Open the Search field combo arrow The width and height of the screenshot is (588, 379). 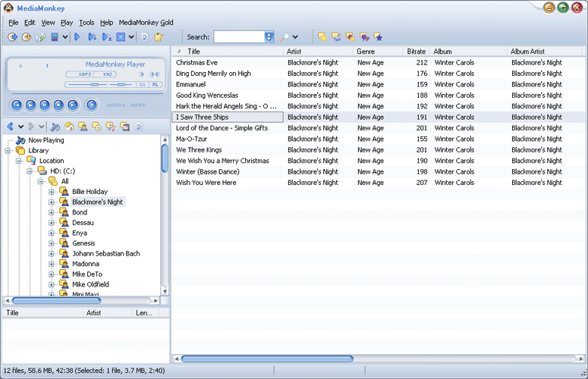(269, 36)
